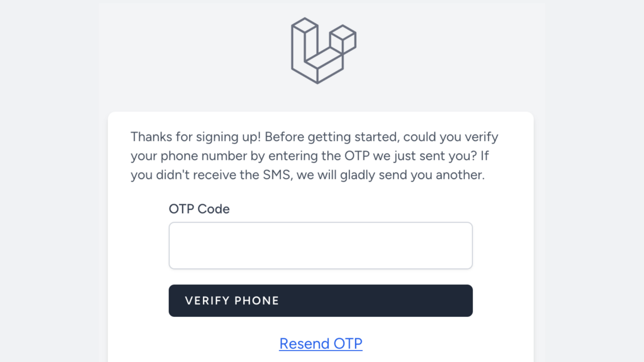
Task: Click the 'Thanks for signing up' paragraph
Action: tap(314, 156)
